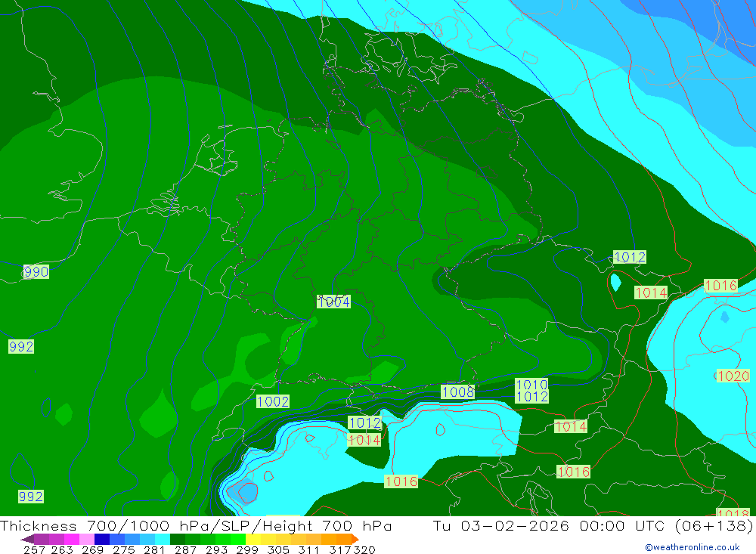
Task: Pick the dark purple legend swatch above 257
Action: click(x=42, y=539)
